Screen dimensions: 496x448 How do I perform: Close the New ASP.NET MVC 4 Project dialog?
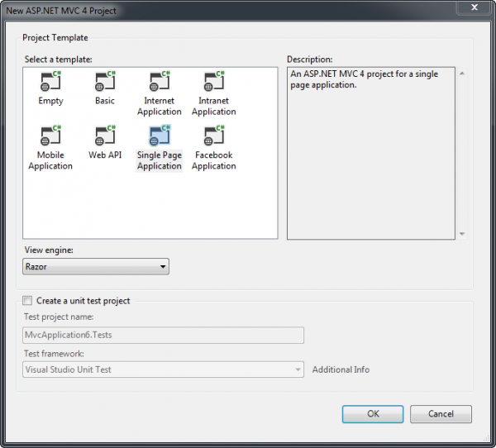click(x=475, y=7)
